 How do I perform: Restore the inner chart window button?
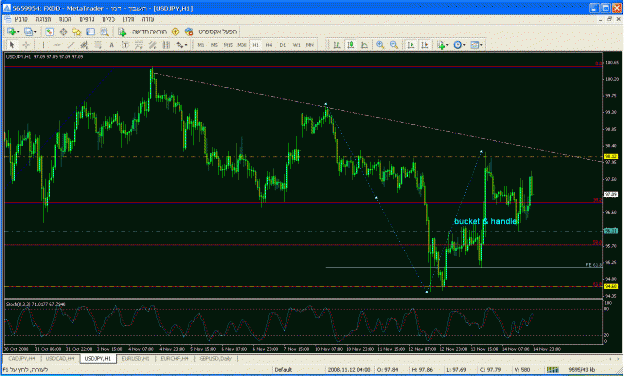pos(609,19)
